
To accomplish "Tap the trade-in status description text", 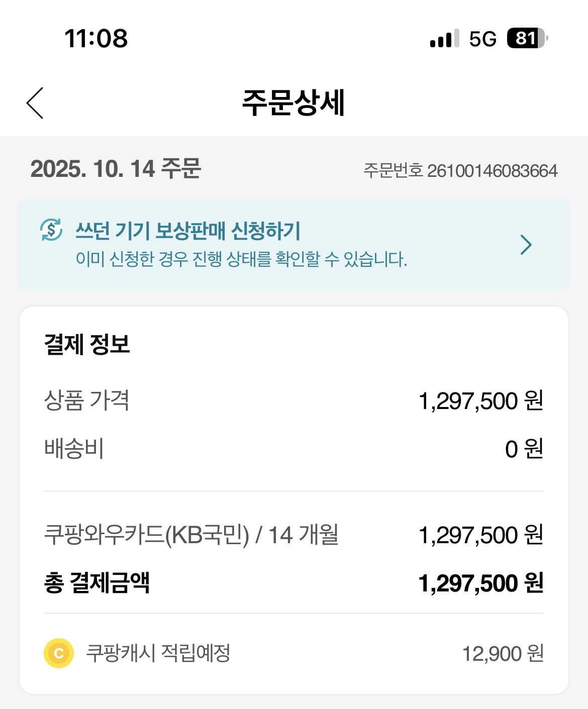I will coord(241,259).
